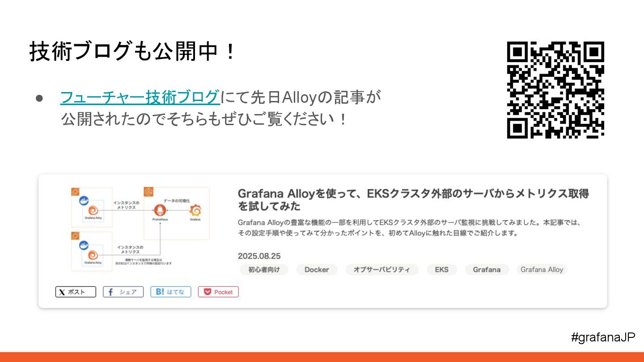Click the Grafana logo icon in diagram

point(195,210)
